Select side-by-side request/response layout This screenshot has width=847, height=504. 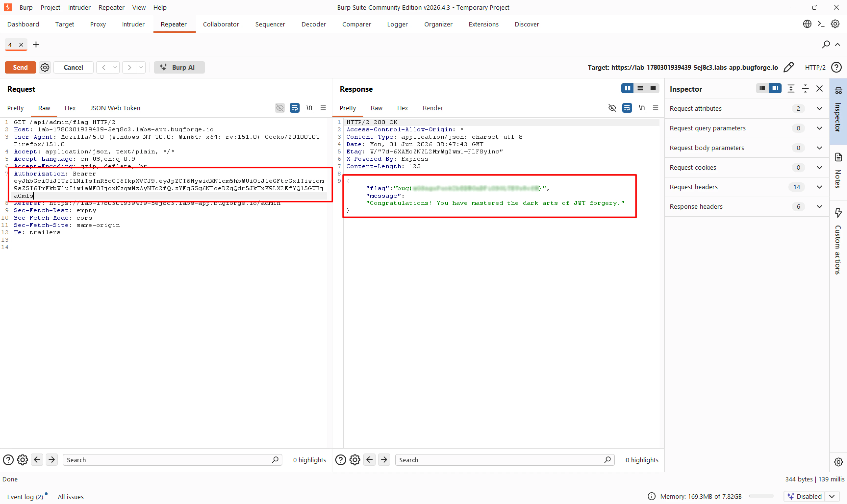click(x=627, y=88)
